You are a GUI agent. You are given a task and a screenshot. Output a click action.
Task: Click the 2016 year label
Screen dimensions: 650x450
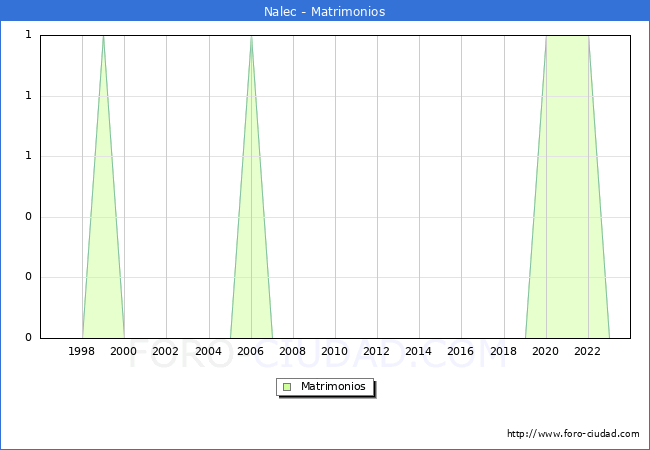pos(460,352)
